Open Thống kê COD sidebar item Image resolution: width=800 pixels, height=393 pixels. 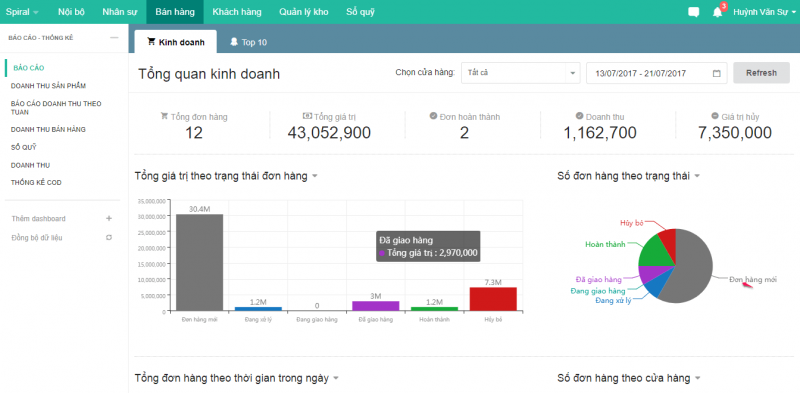pos(36,182)
